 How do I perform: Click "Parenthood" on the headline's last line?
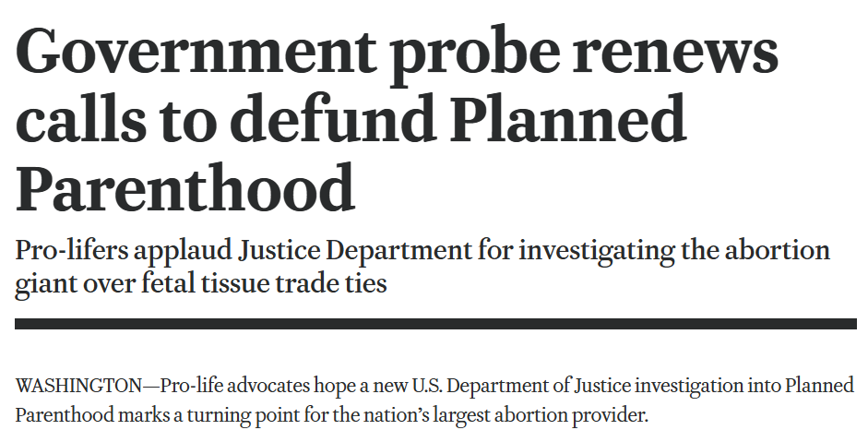(x=185, y=186)
